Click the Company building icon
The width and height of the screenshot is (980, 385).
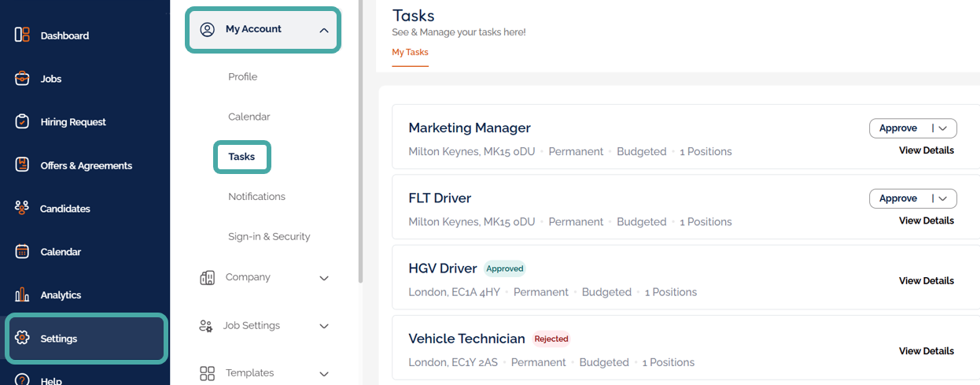click(x=208, y=277)
